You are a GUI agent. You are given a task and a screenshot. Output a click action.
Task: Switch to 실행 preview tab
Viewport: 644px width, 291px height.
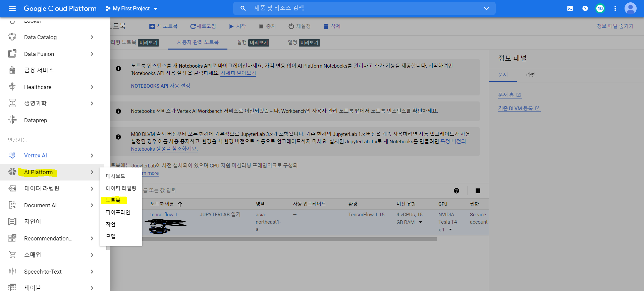tap(253, 42)
